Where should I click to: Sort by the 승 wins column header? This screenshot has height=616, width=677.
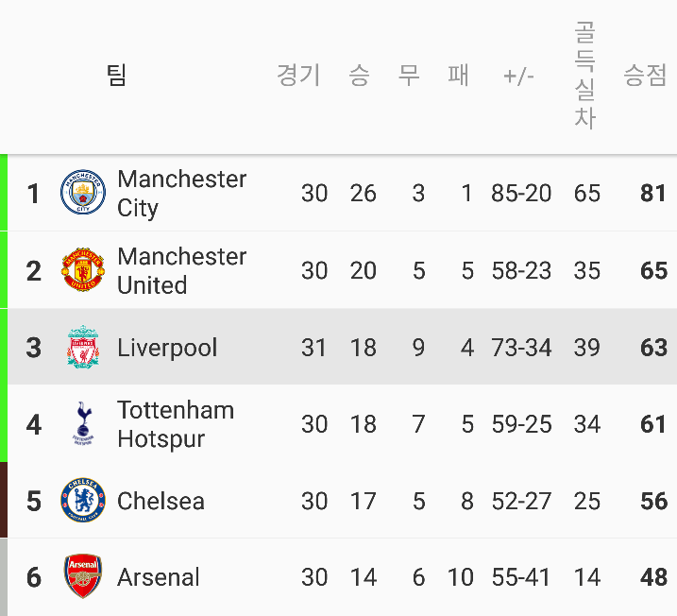359,76
